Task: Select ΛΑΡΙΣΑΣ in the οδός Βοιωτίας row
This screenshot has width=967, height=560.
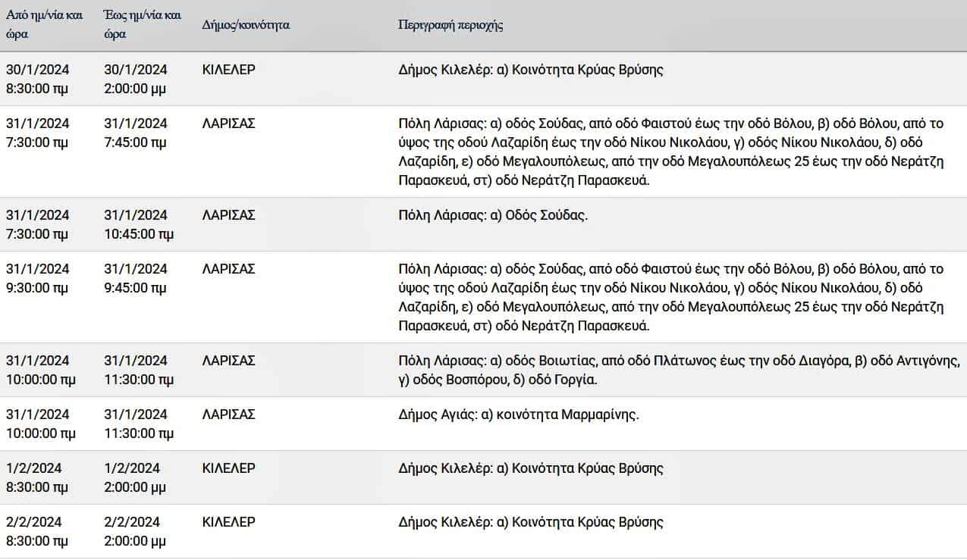Action: 228,361
